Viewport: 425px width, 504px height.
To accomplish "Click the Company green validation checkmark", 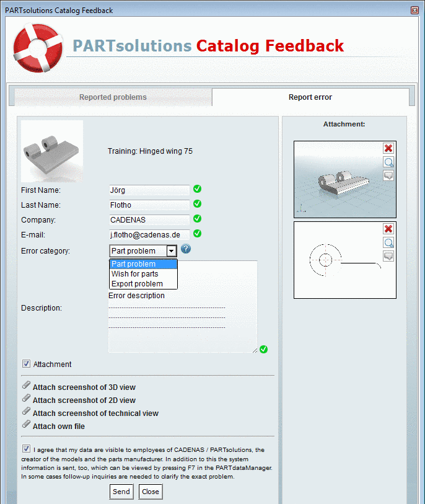I will [x=197, y=219].
